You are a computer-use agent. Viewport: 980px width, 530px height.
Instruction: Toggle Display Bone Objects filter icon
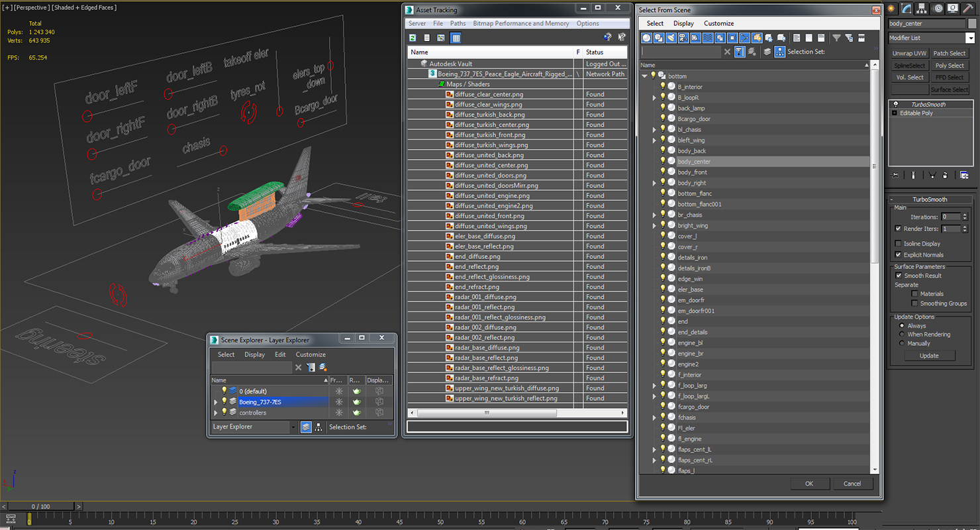744,38
